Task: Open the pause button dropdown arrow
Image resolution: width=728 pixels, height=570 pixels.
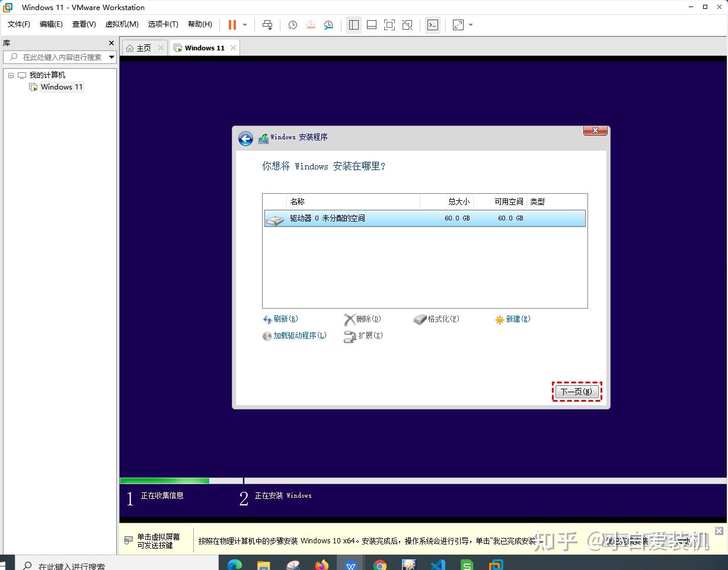Action: 244,25
